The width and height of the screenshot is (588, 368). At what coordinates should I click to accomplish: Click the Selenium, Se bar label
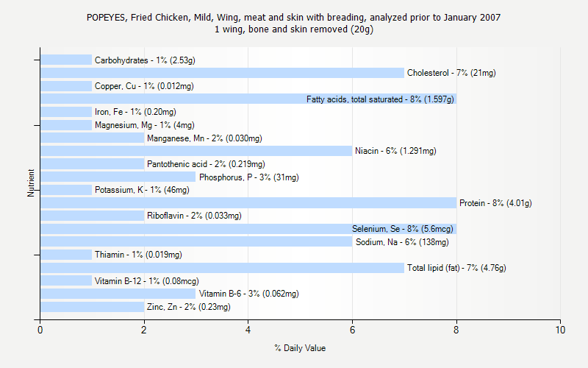(402, 229)
